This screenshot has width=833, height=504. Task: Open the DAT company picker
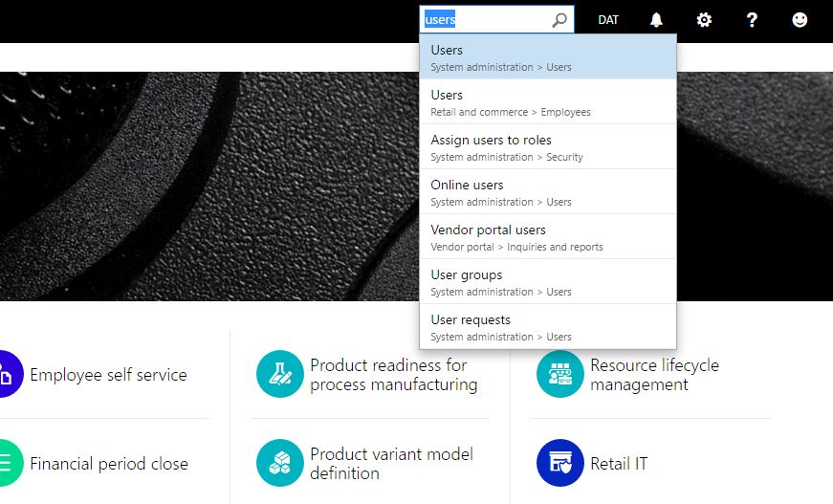608,20
